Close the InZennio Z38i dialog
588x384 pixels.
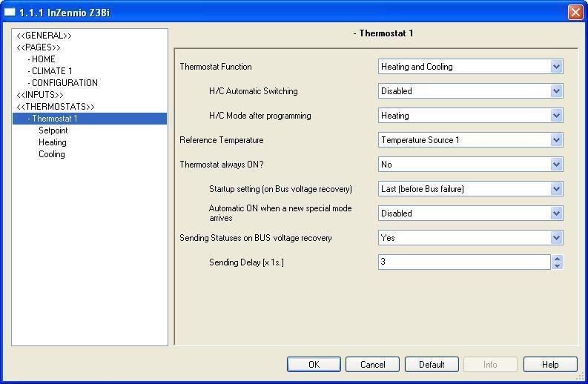[x=575, y=12]
